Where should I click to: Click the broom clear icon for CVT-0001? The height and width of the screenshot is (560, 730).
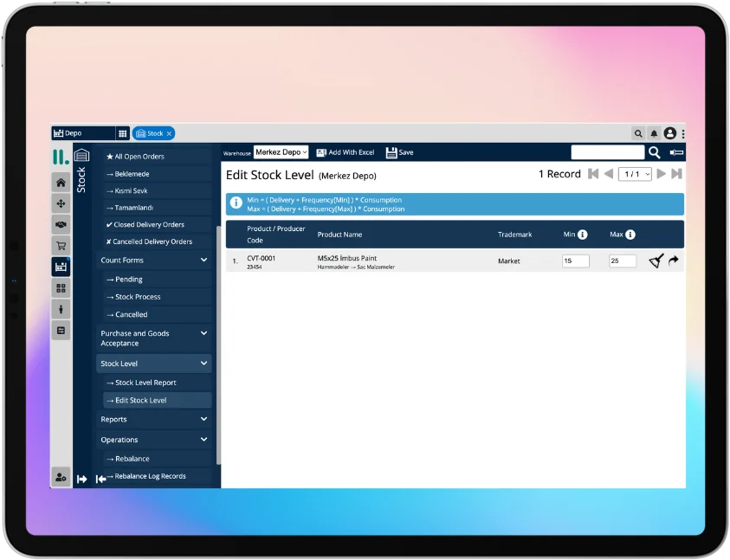point(656,261)
